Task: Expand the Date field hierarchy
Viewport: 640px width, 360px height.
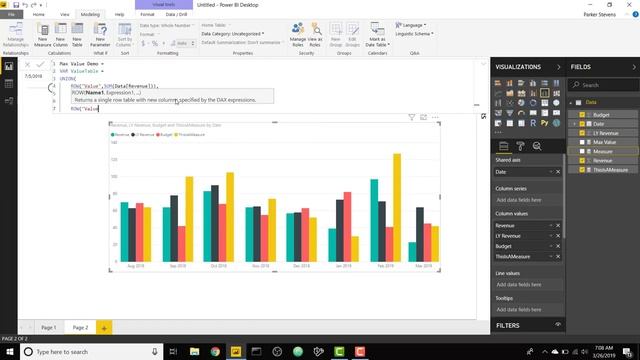Action: tap(575, 124)
